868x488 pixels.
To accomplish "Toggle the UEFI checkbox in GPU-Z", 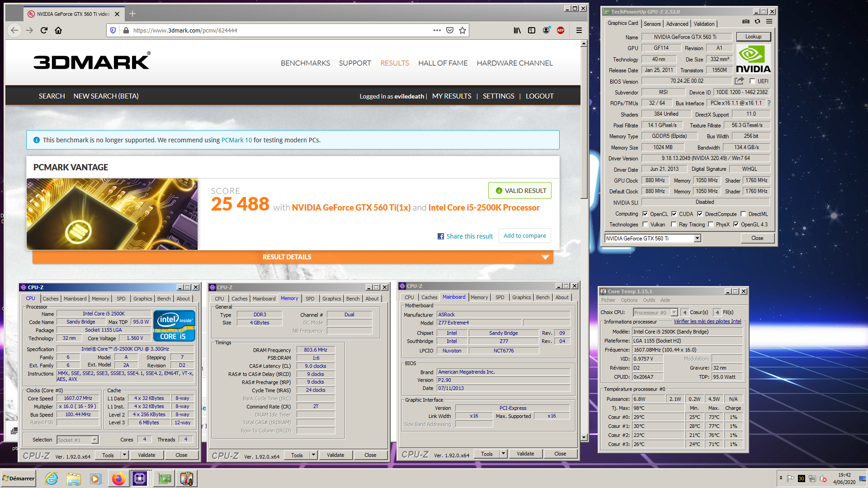I will tap(752, 81).
